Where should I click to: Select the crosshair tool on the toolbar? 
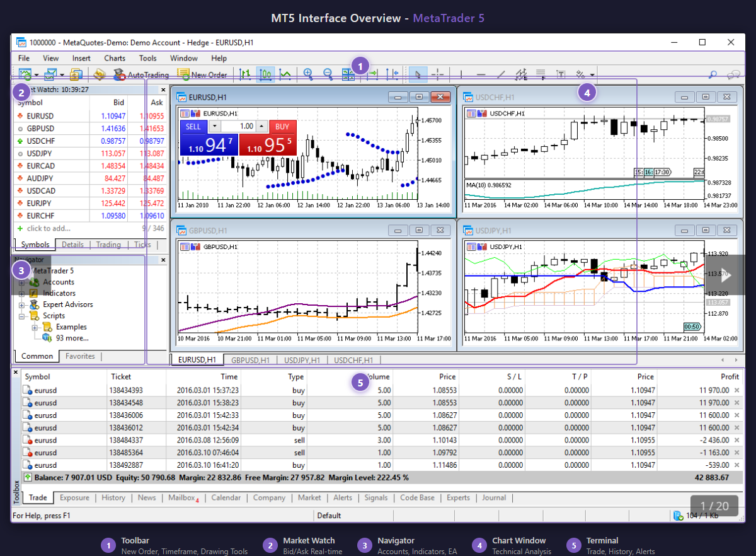tap(438, 74)
